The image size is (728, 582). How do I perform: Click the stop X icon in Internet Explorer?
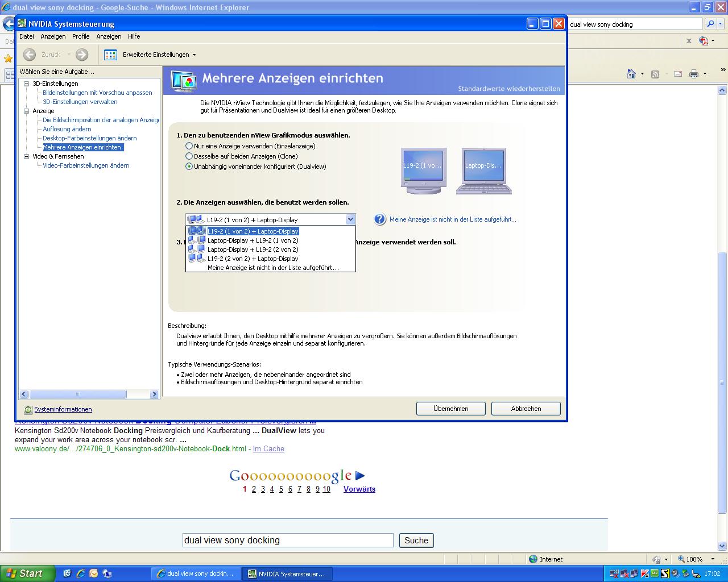click(x=689, y=41)
